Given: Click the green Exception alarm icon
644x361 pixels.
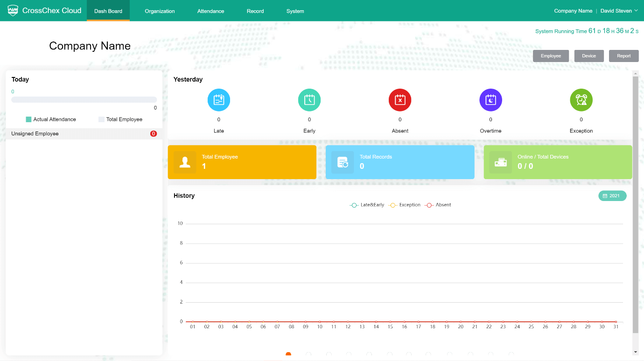Looking at the screenshot, I should pyautogui.click(x=581, y=100).
